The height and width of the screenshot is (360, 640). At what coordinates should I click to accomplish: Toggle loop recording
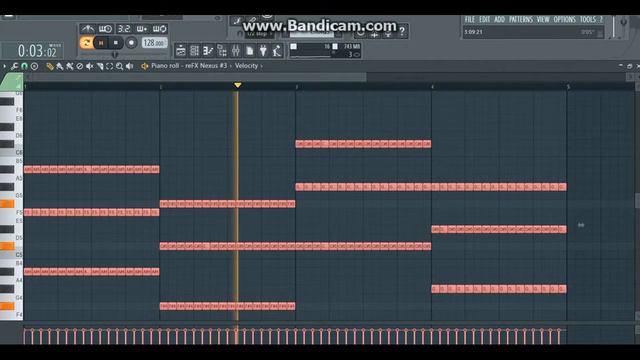[159, 29]
